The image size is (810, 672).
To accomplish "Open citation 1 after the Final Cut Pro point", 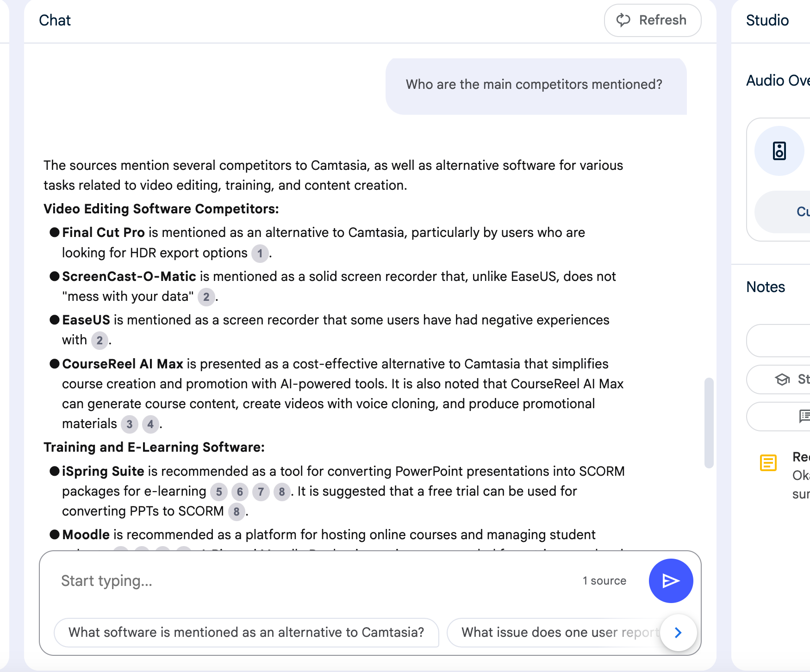I will click(260, 253).
